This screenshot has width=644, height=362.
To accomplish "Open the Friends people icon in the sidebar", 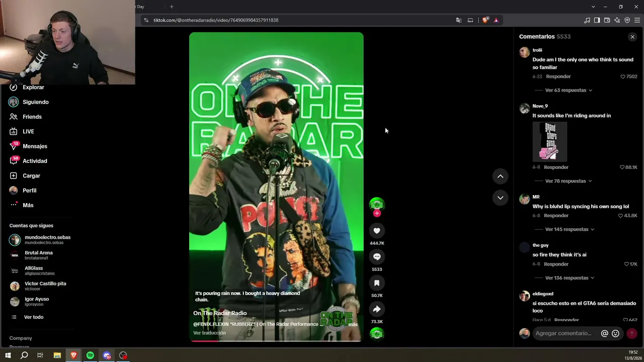I will tap(14, 117).
